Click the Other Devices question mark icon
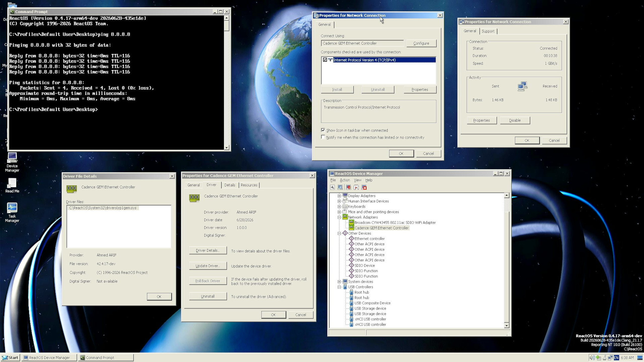The height and width of the screenshot is (362, 644). coord(345,233)
